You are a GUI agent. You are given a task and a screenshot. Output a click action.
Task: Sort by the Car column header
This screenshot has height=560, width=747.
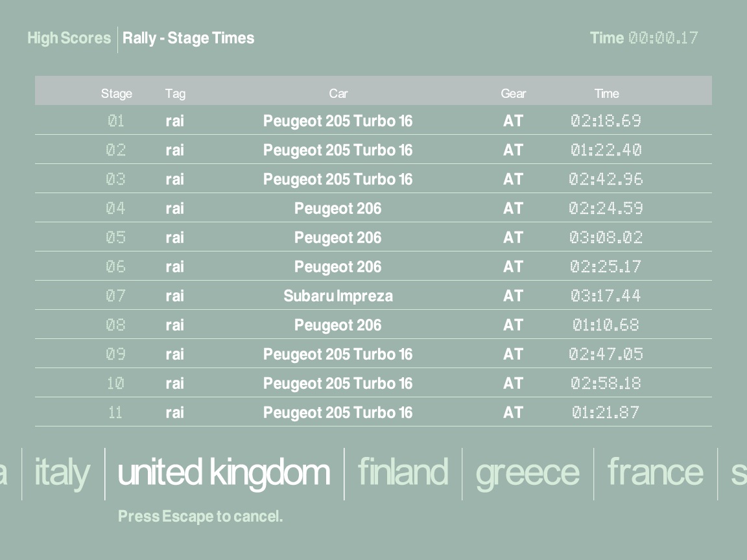(x=338, y=93)
